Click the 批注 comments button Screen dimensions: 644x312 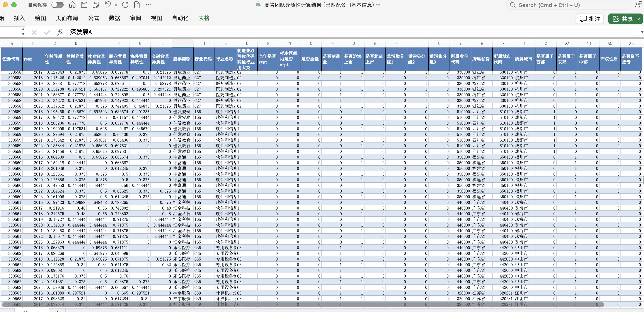tap(590, 19)
